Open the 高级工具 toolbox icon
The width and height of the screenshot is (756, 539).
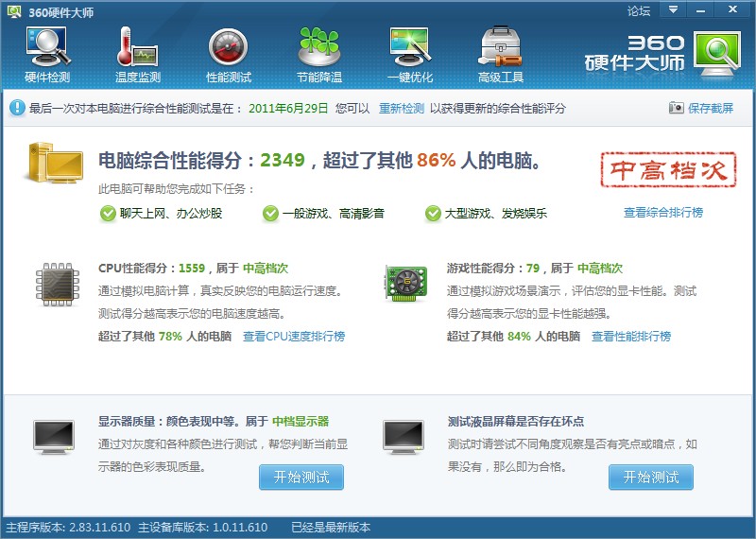click(501, 46)
